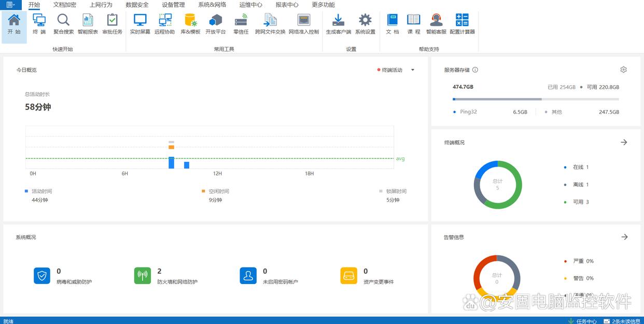
Task: Expand 终端概况 panel with arrow
Action: (x=624, y=142)
